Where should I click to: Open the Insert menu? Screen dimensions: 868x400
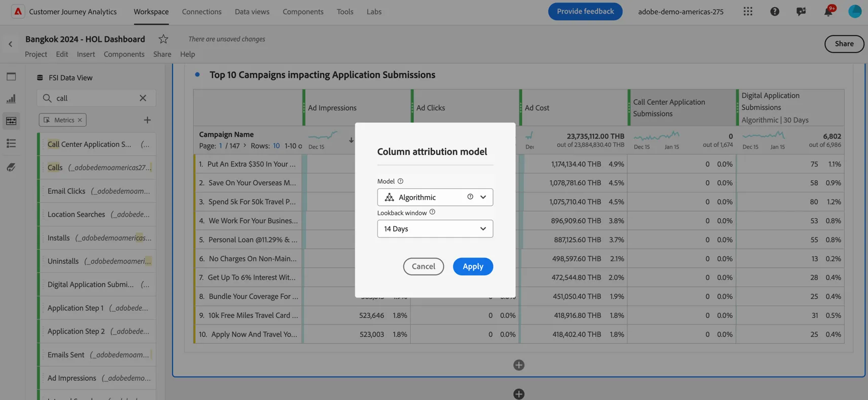(x=86, y=54)
